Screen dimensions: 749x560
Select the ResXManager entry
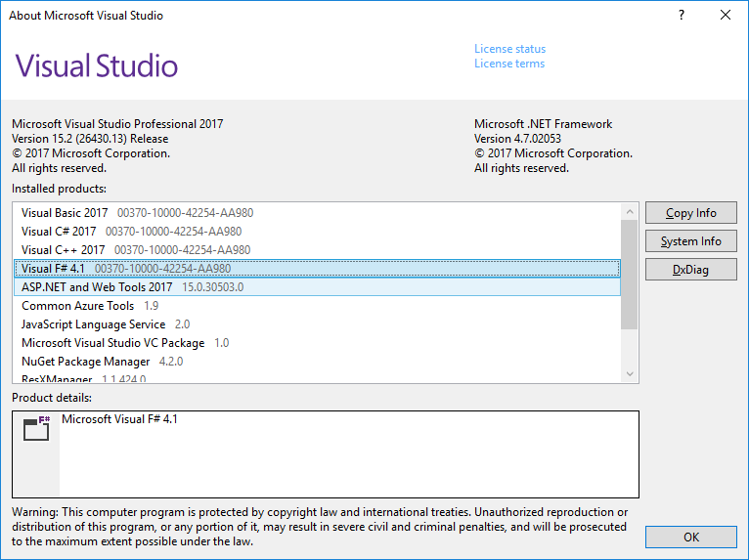[317, 378]
